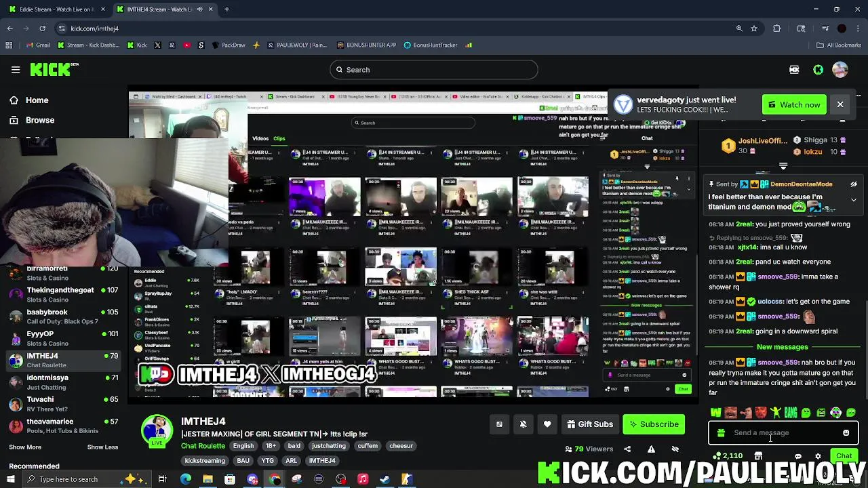Click the IMTHEJ4 streamer avatar
Screen dimensions: 868x488
click(x=157, y=431)
